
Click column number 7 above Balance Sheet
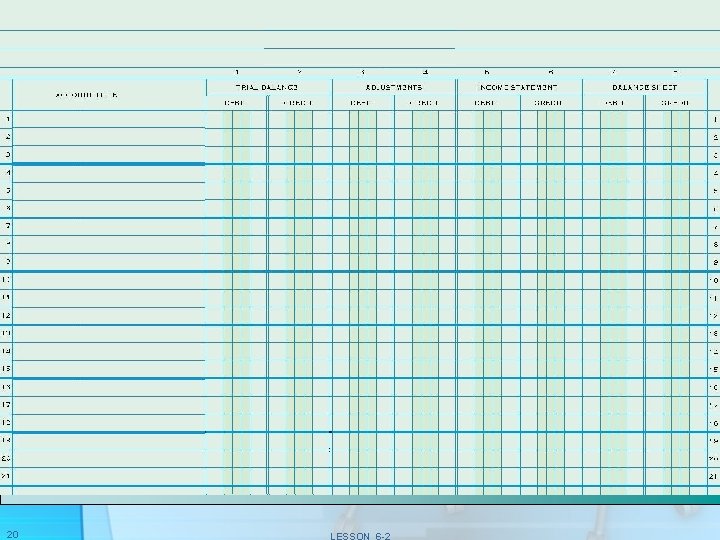[614, 72]
